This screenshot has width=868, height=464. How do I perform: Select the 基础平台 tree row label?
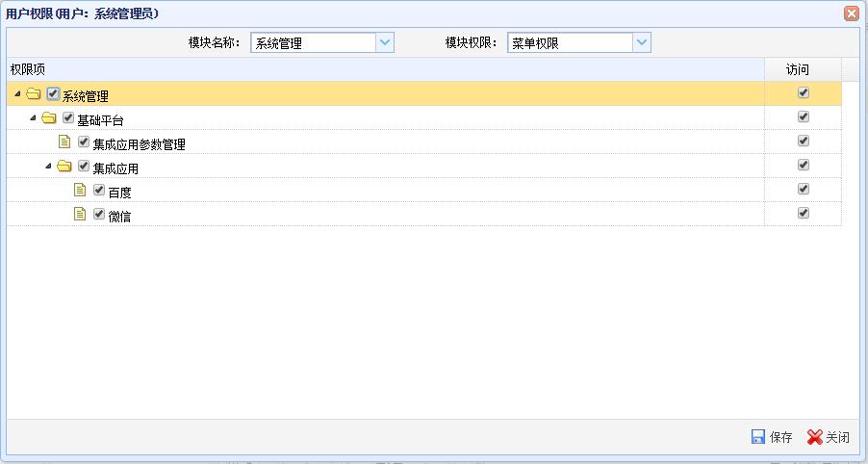(101, 120)
